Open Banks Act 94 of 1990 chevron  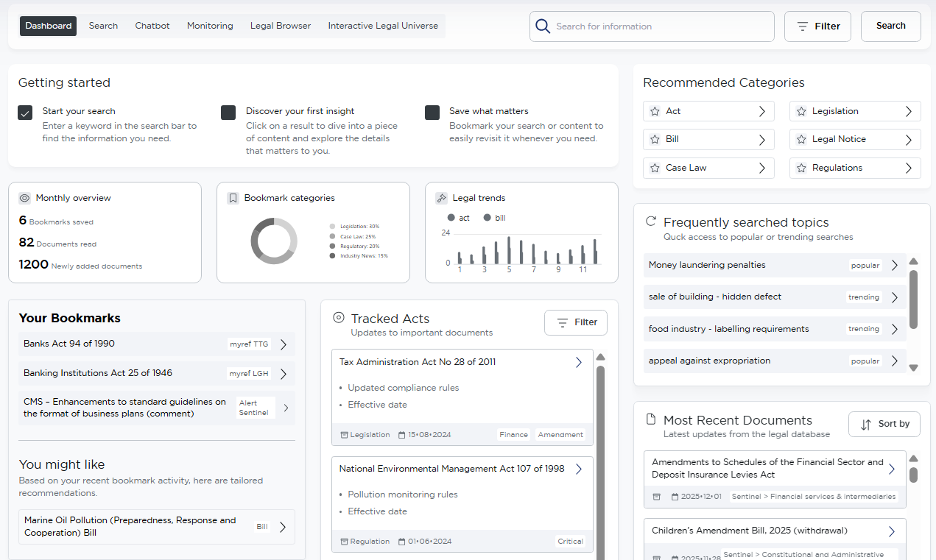click(284, 344)
